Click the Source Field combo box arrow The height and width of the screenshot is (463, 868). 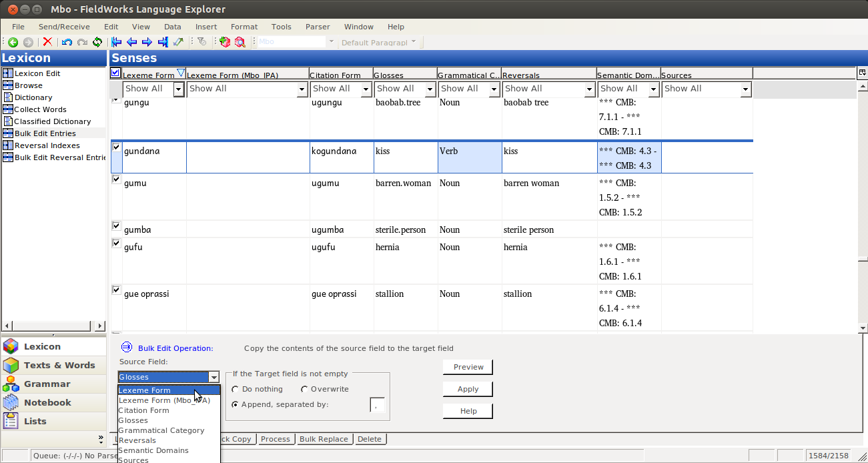tap(213, 377)
